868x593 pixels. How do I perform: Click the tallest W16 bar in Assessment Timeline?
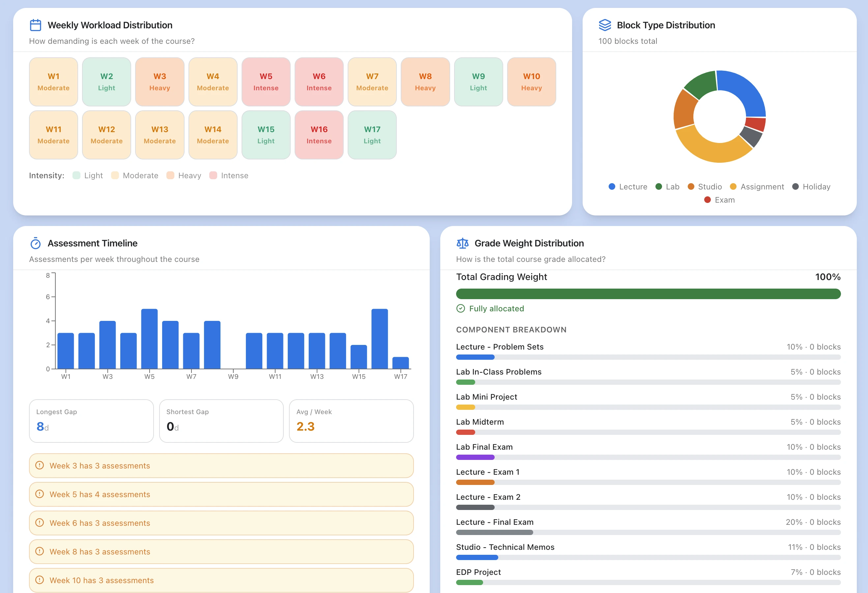pyautogui.click(x=380, y=339)
